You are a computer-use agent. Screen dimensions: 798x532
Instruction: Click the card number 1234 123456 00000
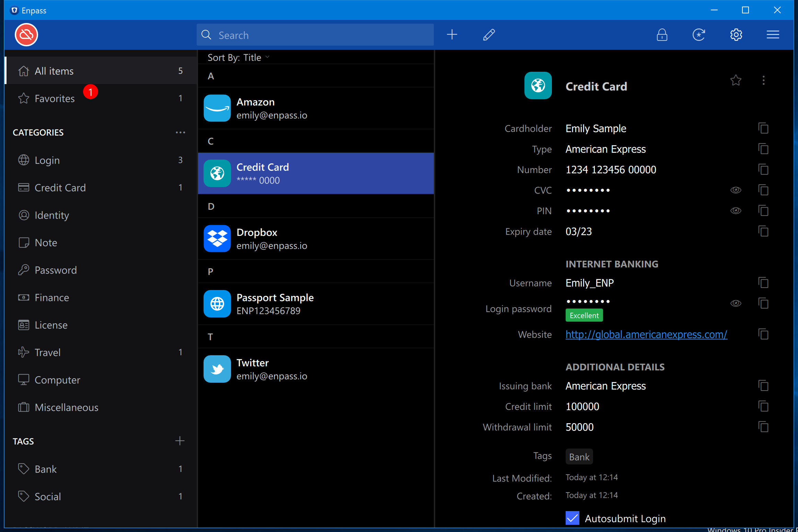[611, 170]
